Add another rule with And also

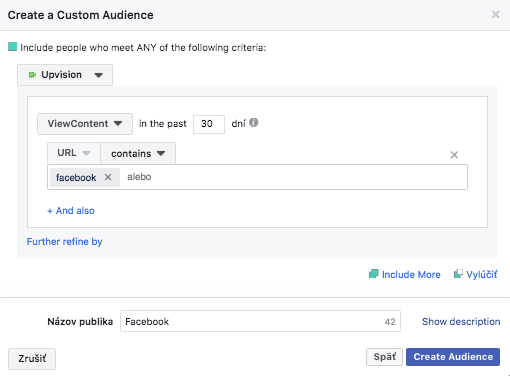coord(71,211)
